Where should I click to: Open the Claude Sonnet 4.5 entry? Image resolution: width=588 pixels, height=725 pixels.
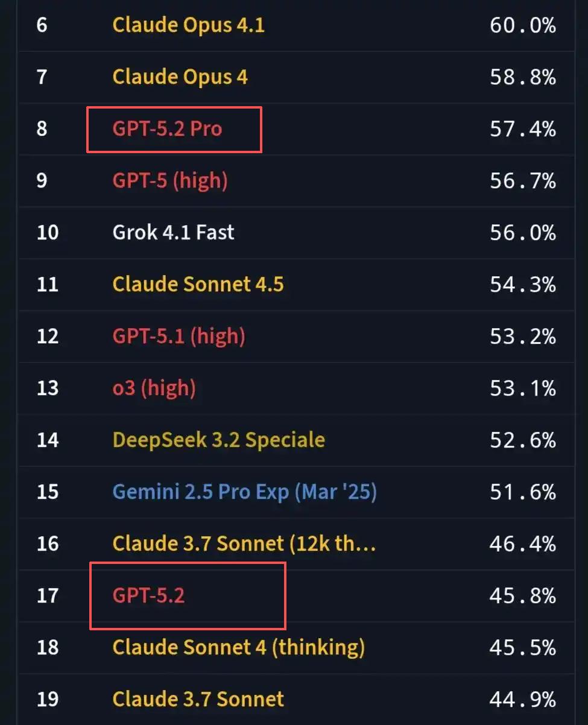[x=198, y=285]
